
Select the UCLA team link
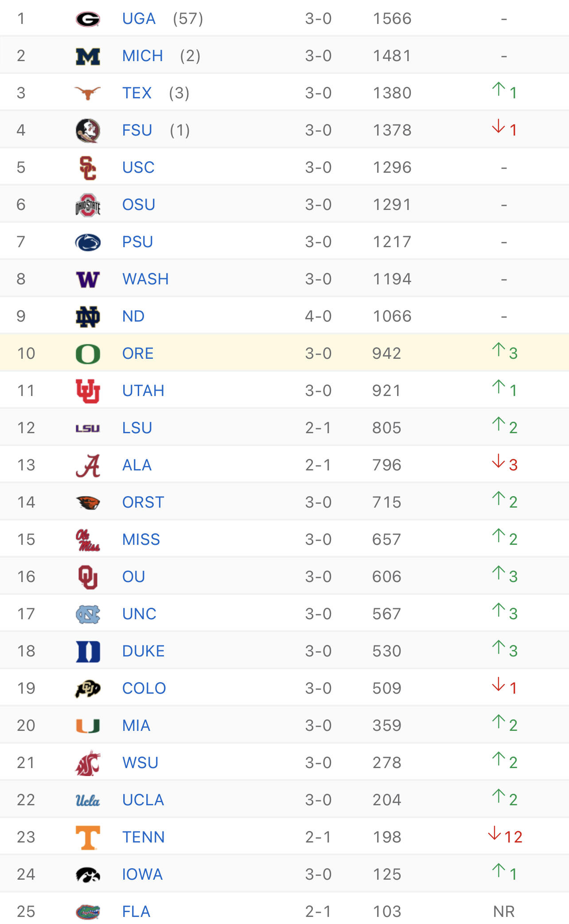143,800
